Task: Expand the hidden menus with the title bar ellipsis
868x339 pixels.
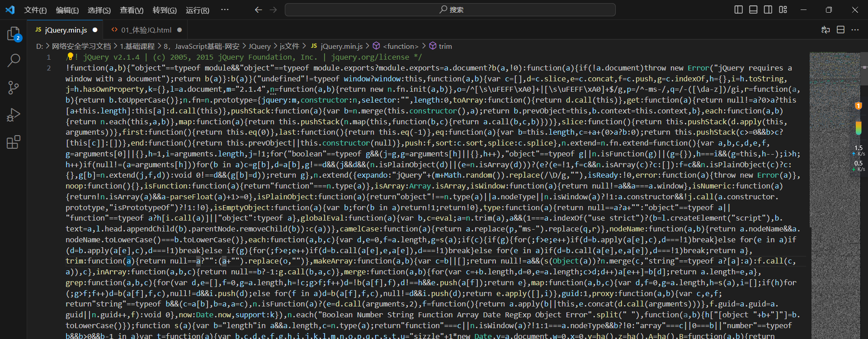Action: (x=225, y=9)
